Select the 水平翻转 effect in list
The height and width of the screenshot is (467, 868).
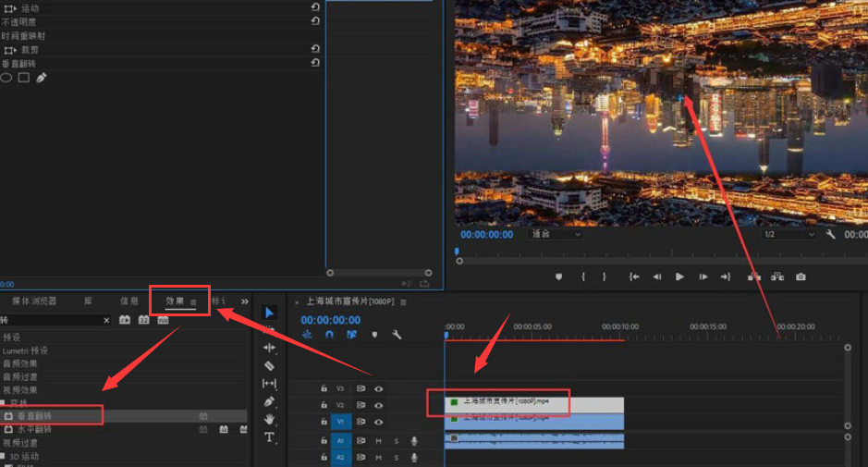pos(34,429)
